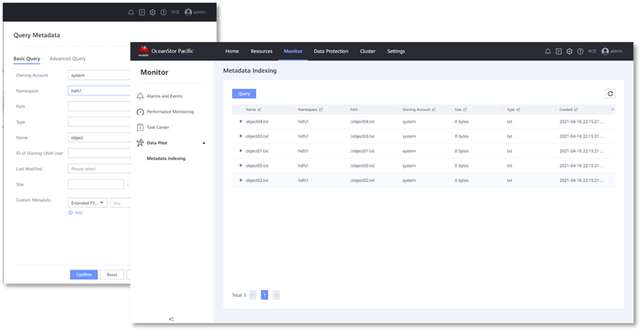Click the empty Type input field
Viewport: 644px width, 333px height.
[x=99, y=122]
